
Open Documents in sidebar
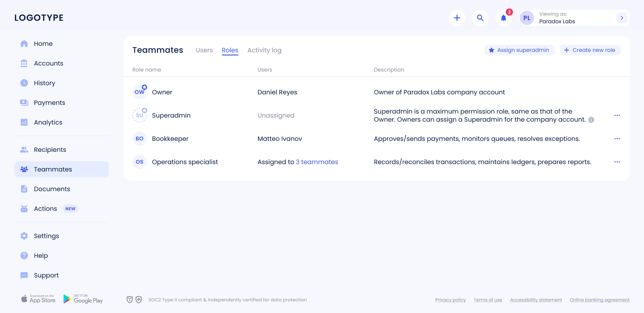(x=62, y=189)
